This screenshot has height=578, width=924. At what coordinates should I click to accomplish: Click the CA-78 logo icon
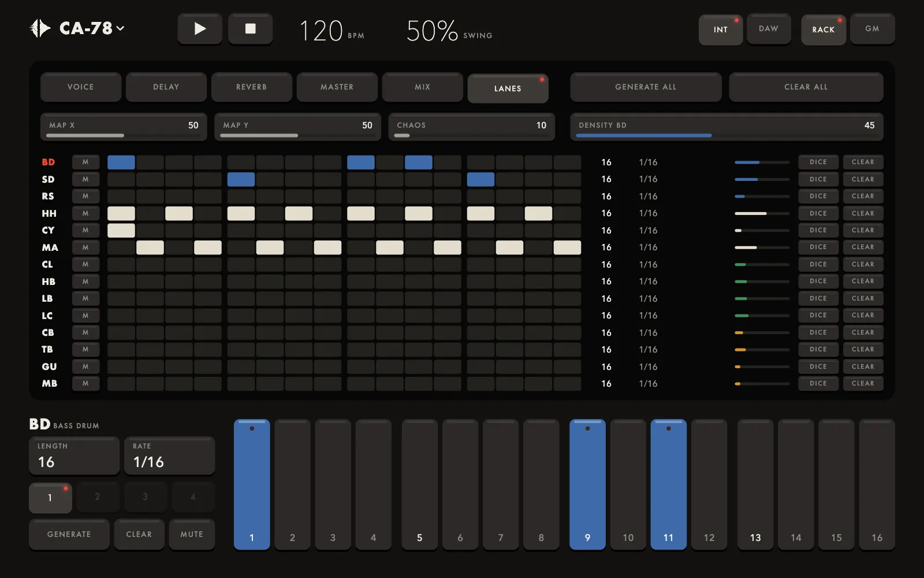tap(40, 28)
